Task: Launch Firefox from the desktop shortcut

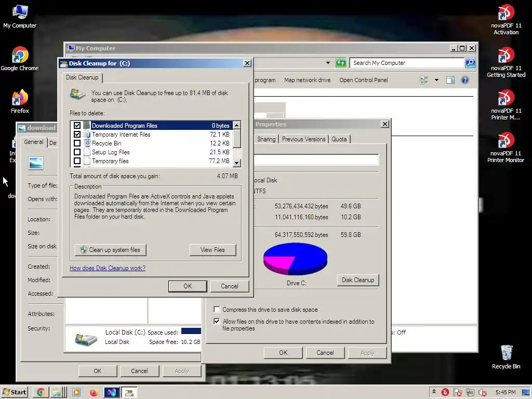Action: point(20,101)
